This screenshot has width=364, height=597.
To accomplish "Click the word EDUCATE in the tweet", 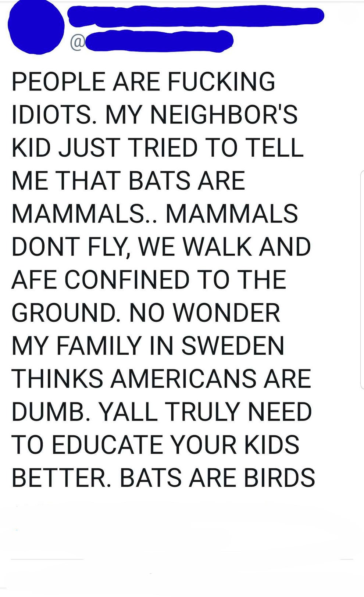I will tap(107, 446).
